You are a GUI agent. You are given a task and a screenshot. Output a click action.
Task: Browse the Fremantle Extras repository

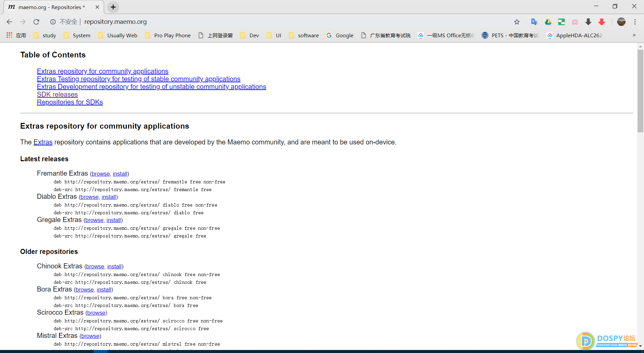(101, 174)
